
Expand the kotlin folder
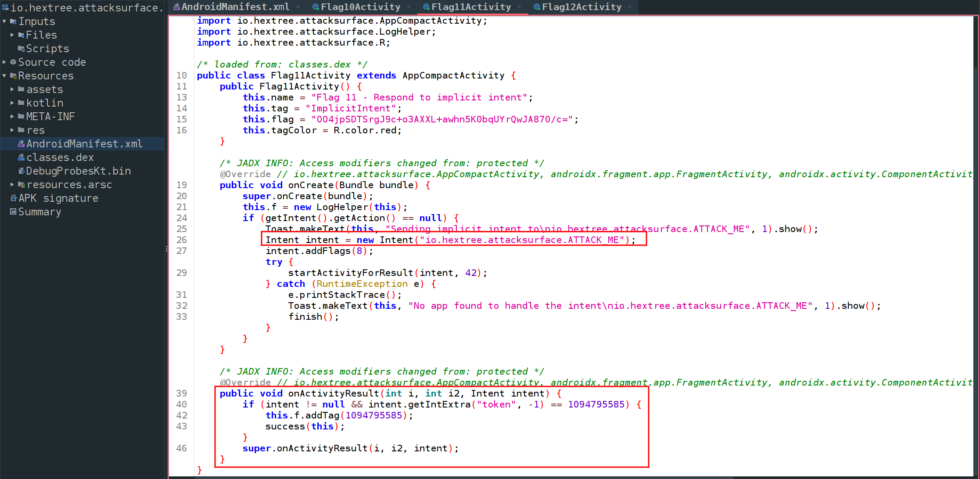(x=12, y=103)
